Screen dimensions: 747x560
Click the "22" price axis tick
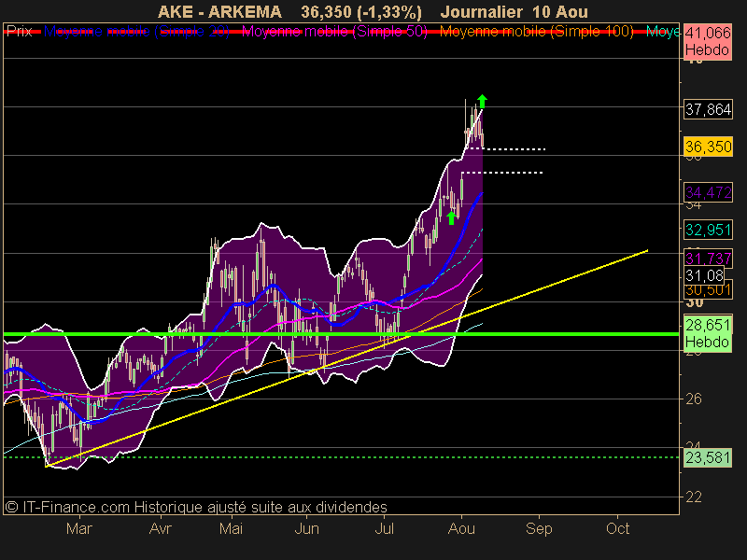[x=694, y=497]
